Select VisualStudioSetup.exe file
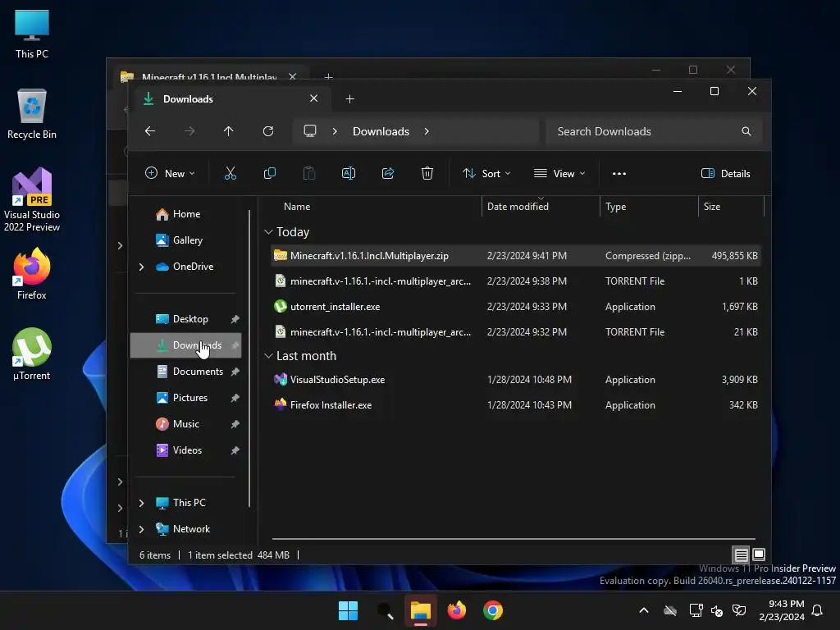Image resolution: width=840 pixels, height=630 pixels. [x=515, y=380]
